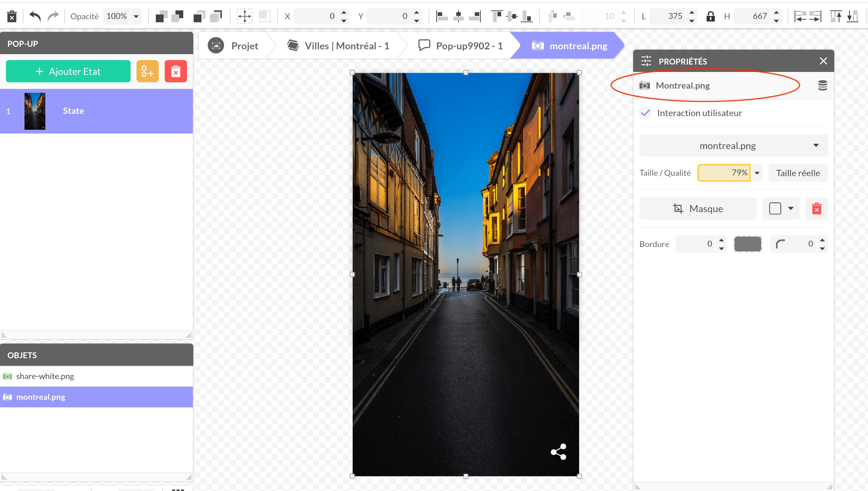The height and width of the screenshot is (491, 868).
Task: Click the Ajouter Etat button
Action: point(68,71)
